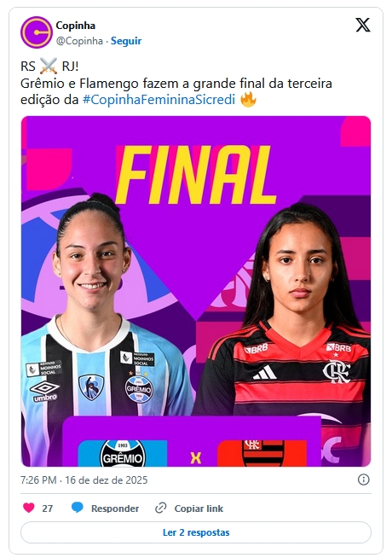Open Ler 2 respostas button
Image resolution: width=392 pixels, height=558 pixels.
point(196,532)
